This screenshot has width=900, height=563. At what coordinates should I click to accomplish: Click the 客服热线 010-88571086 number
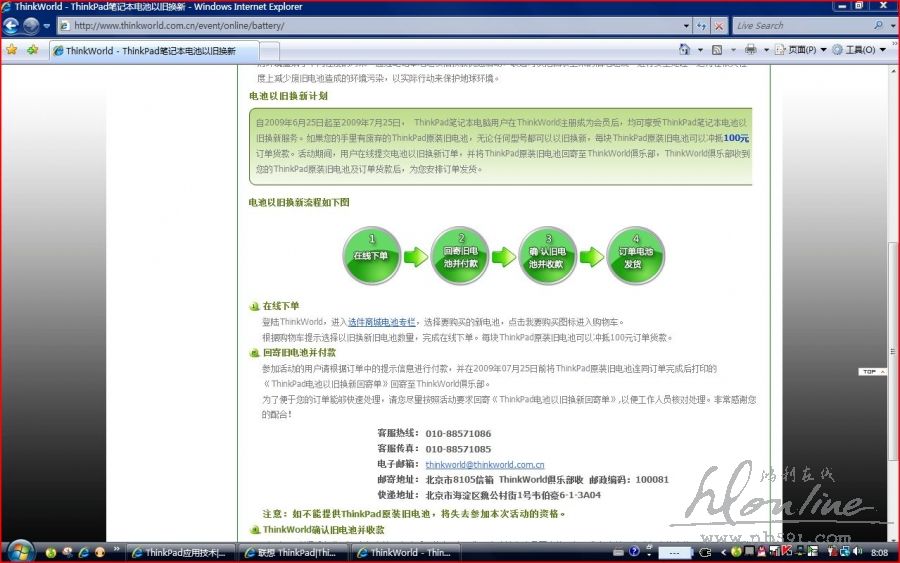(458, 434)
